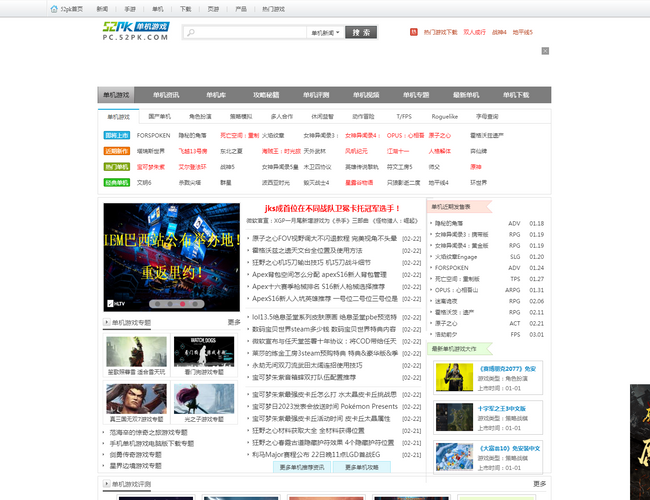Select the red active carousel dot
Viewport: 650px width, 500px height.
coord(182,304)
